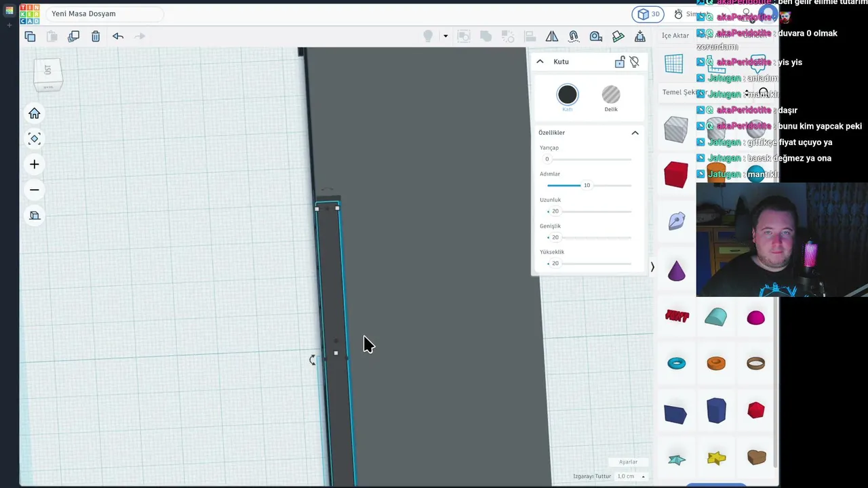Click the Duplicate and repeat icon
This screenshot has height=488, width=868.
pyautogui.click(x=74, y=36)
